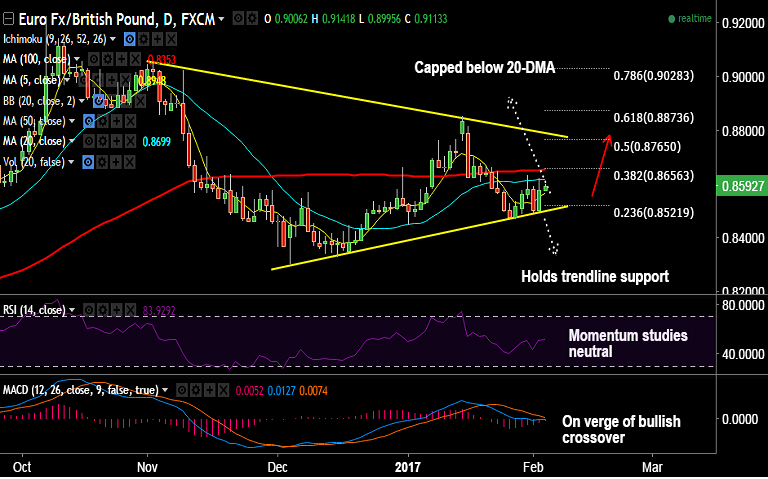Expand the MACD (12, 26, close, 9) dropdown arrow
Viewport: 768px width, 479px height.
pos(165,390)
